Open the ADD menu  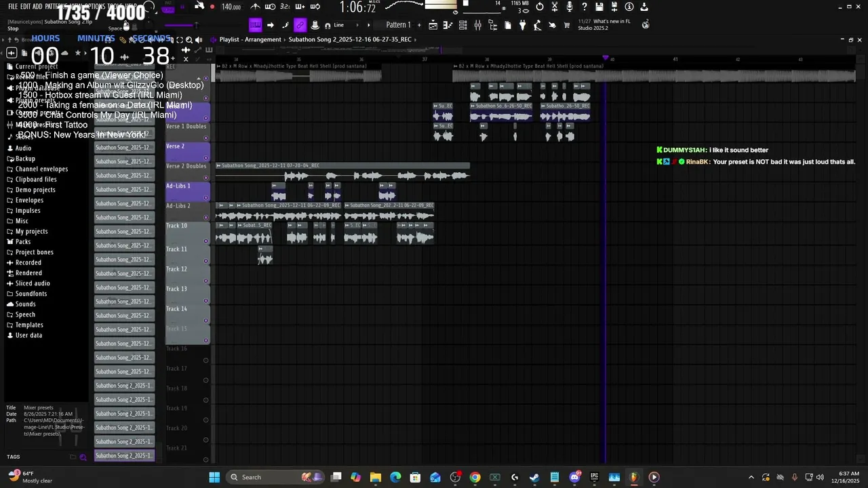(39, 7)
